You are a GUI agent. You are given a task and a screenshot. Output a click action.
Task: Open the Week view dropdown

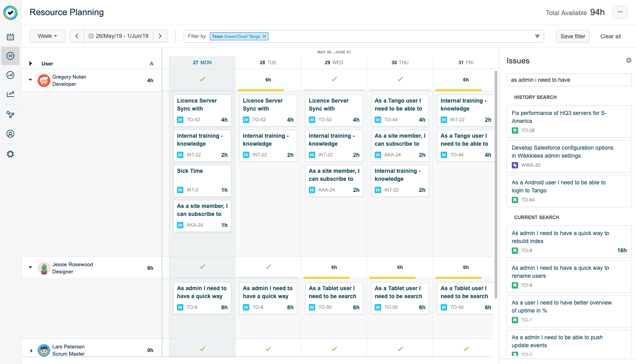47,36
